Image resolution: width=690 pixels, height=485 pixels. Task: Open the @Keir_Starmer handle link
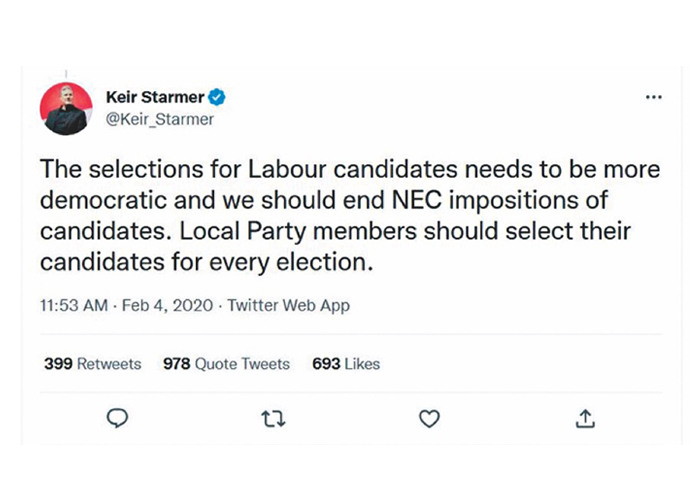click(159, 119)
